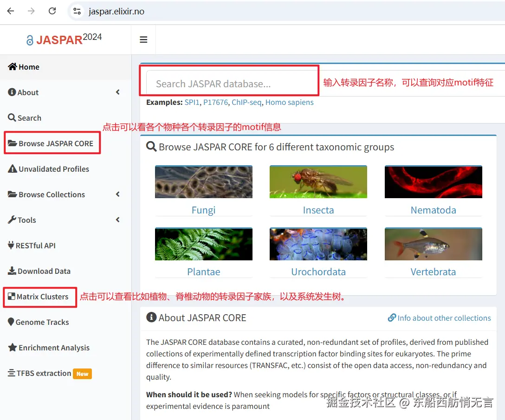
Task: Open Unvalidated Profiles menu item
Action: point(66,169)
